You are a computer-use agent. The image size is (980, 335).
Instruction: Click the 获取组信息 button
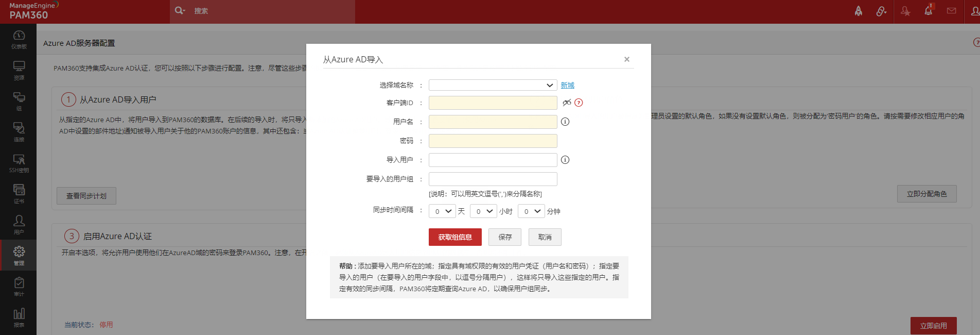(455, 237)
